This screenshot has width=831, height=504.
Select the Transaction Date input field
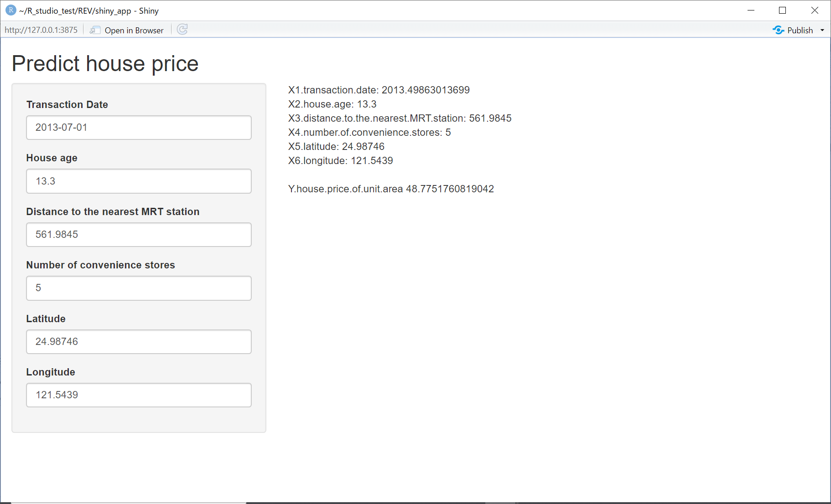[139, 128]
